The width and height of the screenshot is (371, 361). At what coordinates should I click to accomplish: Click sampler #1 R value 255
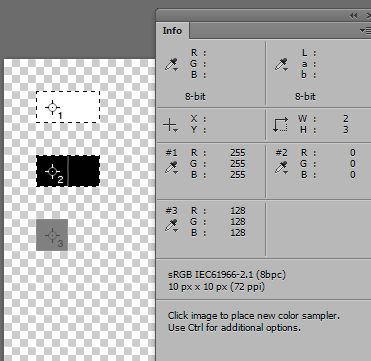(238, 153)
